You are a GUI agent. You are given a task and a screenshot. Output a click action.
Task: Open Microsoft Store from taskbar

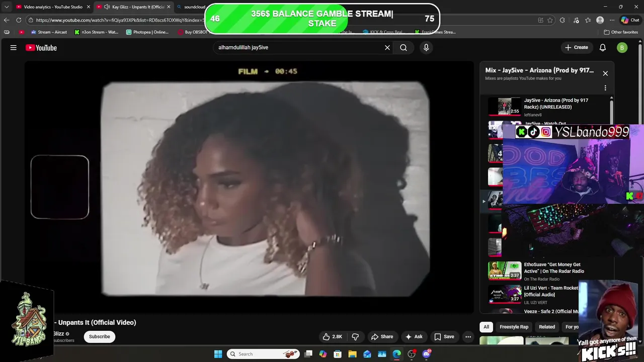(338, 354)
